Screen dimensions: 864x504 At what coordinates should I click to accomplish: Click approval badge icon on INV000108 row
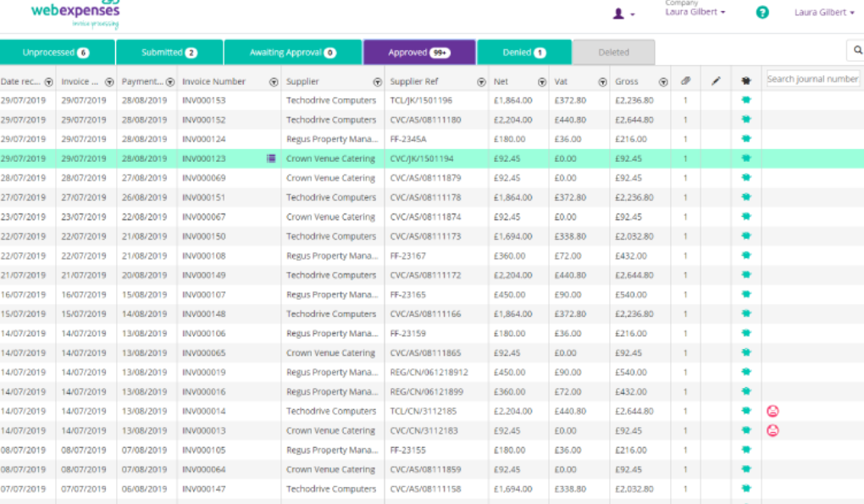pos(746,256)
